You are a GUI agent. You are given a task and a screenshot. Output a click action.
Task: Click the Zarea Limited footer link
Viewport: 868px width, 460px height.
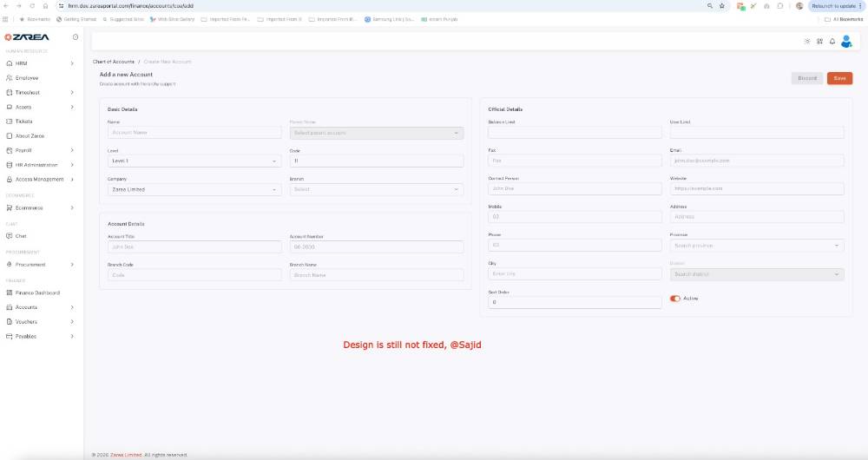pos(126,455)
